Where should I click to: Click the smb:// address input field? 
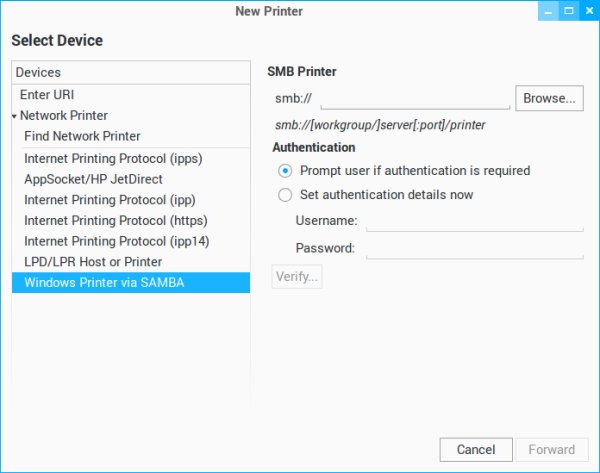pyautogui.click(x=414, y=98)
